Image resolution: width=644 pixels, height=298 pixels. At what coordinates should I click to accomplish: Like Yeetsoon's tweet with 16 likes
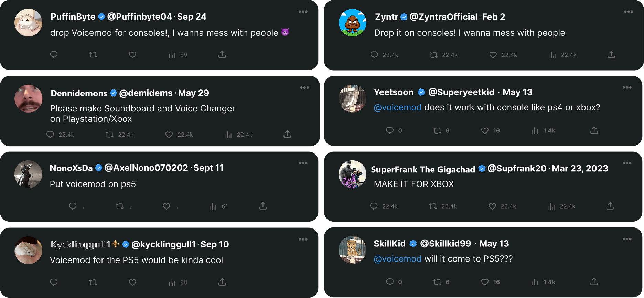click(x=485, y=131)
